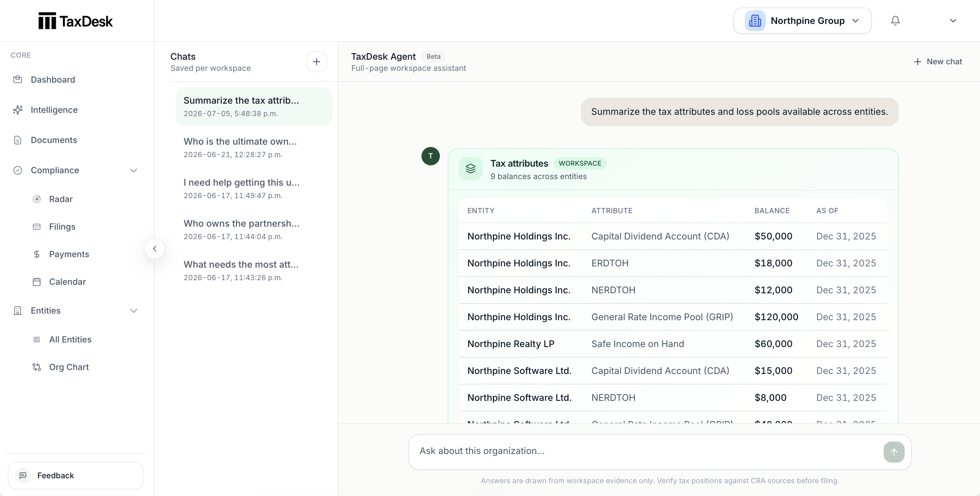Click the ENTITY column header
This screenshot has width=980, height=496.
(481, 211)
